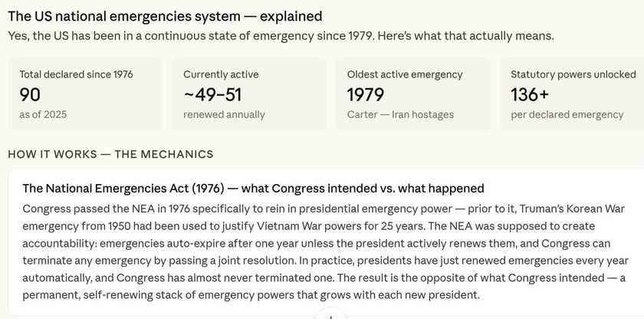This screenshot has width=644, height=319.
Task: Click the scroll-down arrow button at bottom
Action: coord(330,314)
